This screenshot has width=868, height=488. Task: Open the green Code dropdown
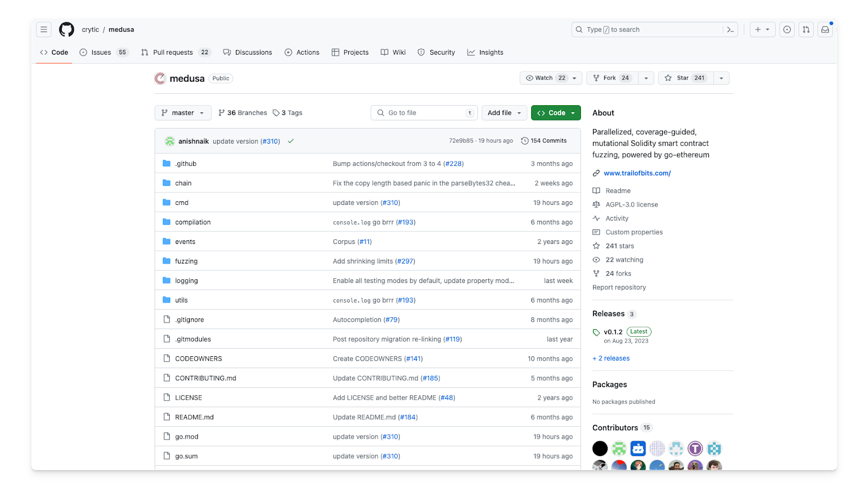(555, 112)
